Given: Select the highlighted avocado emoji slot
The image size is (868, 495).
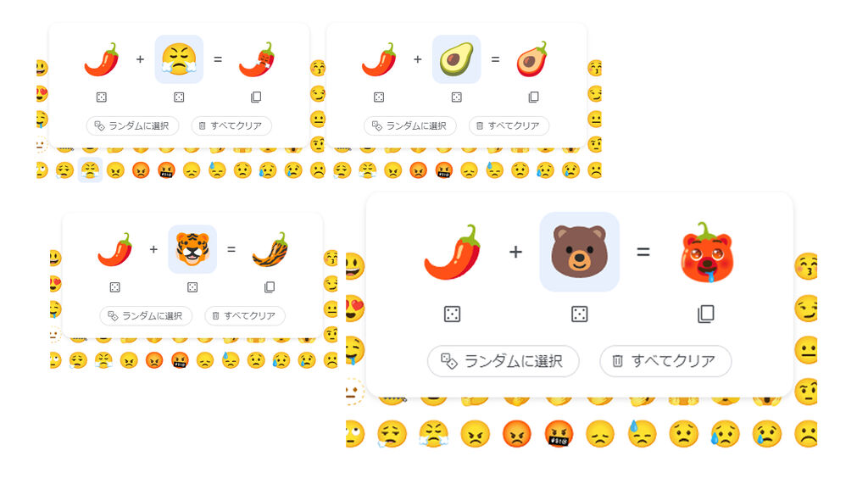Looking at the screenshot, I should tap(457, 59).
